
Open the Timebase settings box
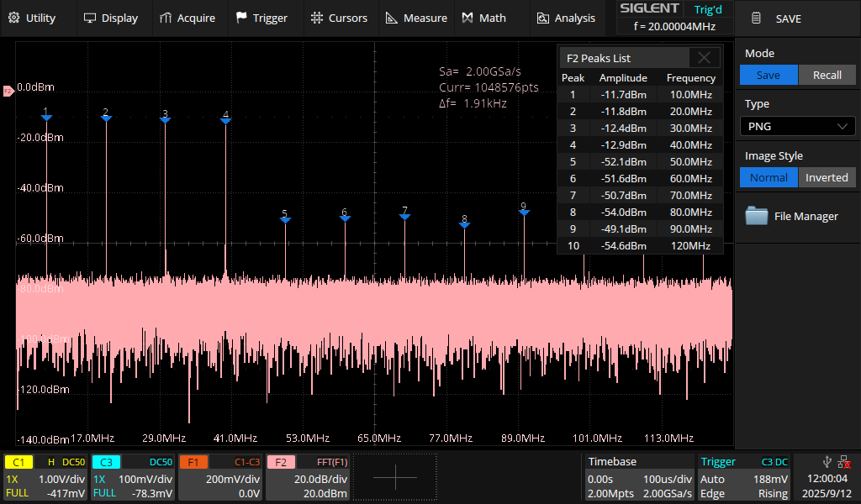(x=638, y=477)
